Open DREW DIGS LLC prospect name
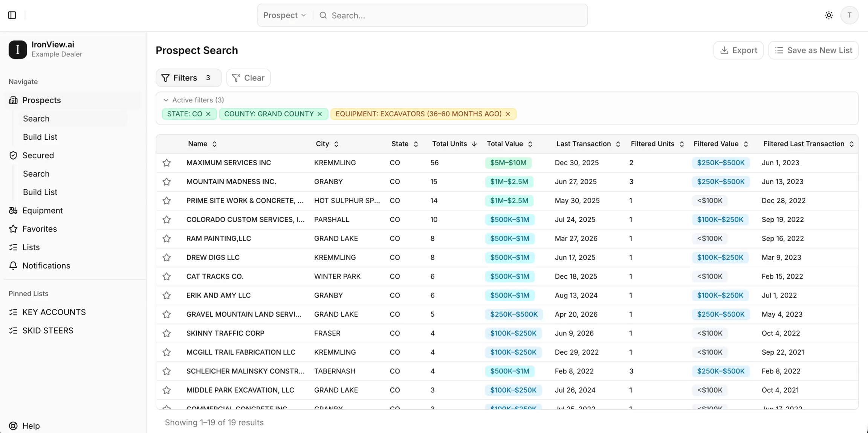This screenshot has width=868, height=433. (213, 258)
